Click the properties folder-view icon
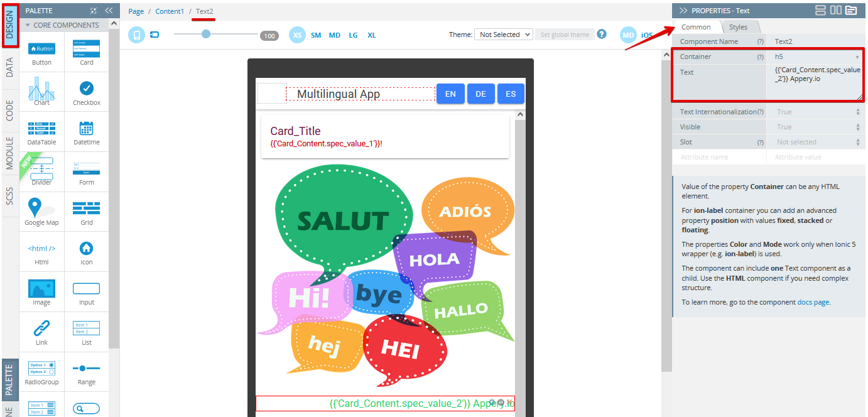 point(851,10)
